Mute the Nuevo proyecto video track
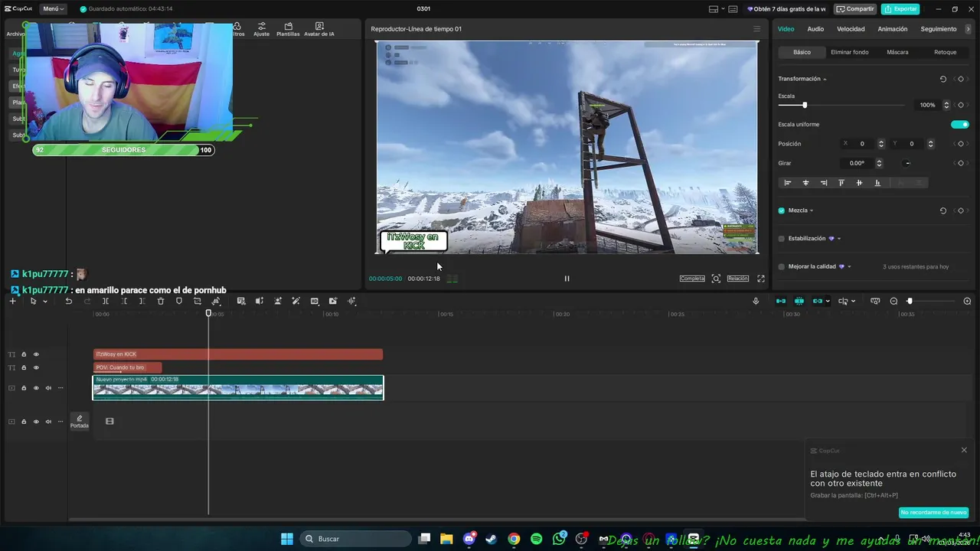The height and width of the screenshot is (551, 980). (x=48, y=388)
